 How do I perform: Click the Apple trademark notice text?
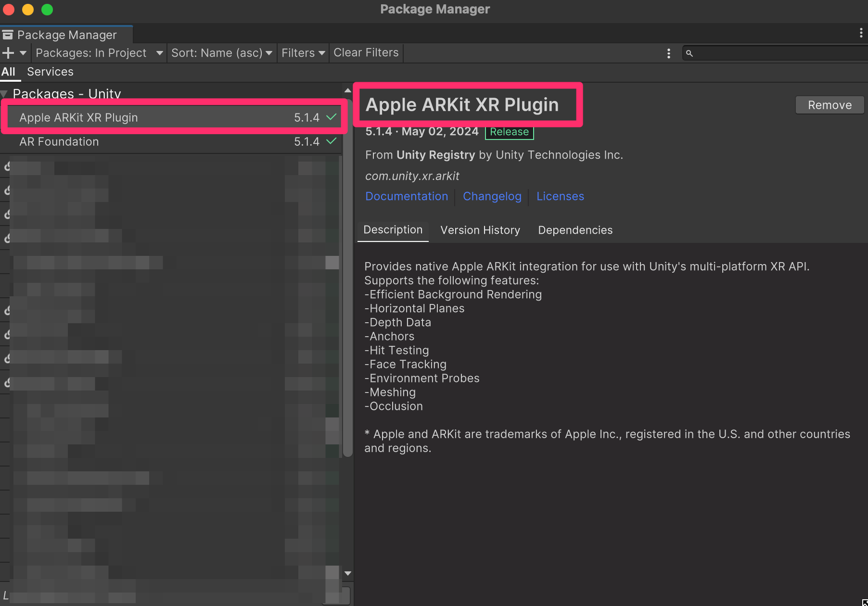click(x=607, y=441)
